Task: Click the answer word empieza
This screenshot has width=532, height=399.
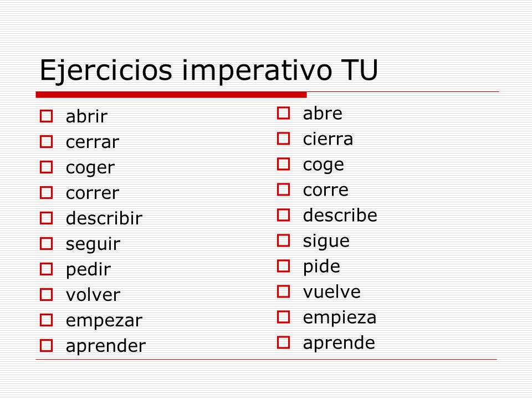Action: 340,318
